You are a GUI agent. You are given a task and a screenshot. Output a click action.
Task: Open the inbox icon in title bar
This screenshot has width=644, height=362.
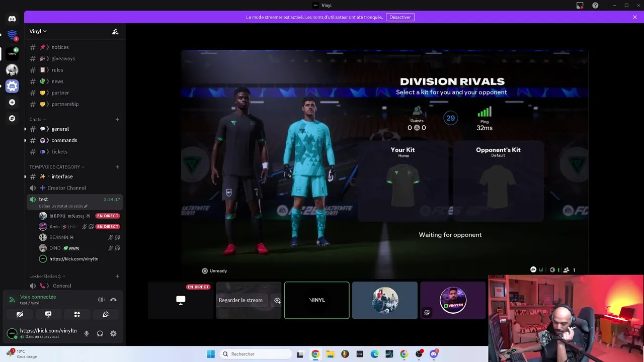pos(580,6)
